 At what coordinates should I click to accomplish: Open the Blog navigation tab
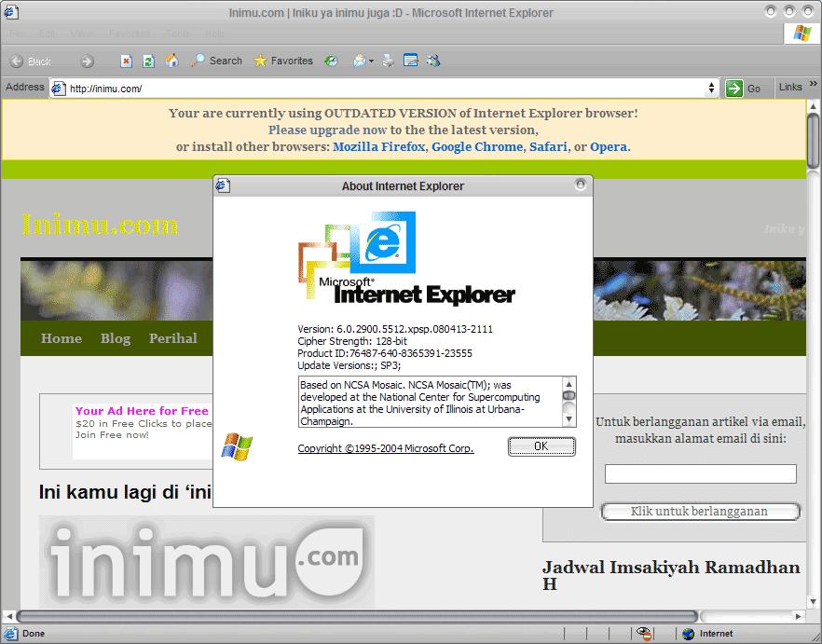(116, 338)
